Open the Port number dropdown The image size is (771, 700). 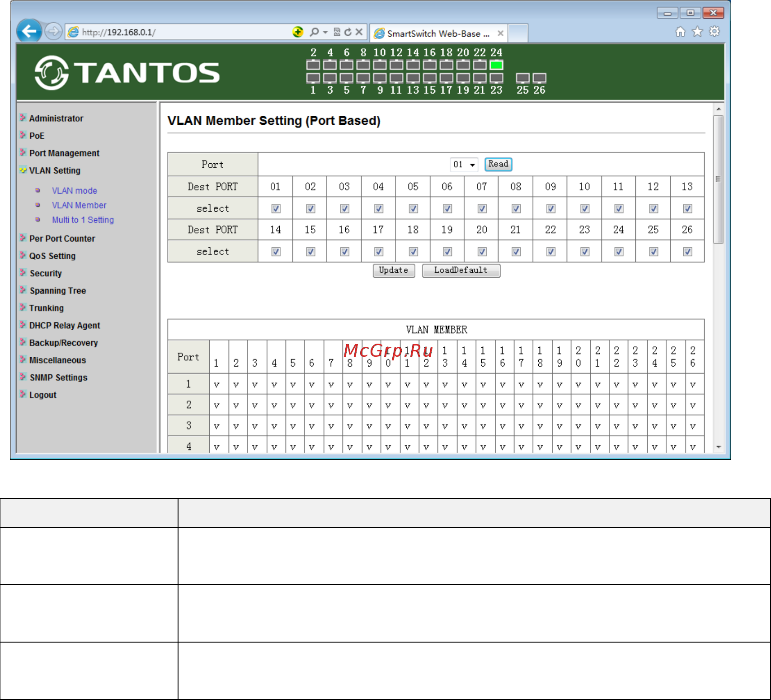[x=464, y=165]
